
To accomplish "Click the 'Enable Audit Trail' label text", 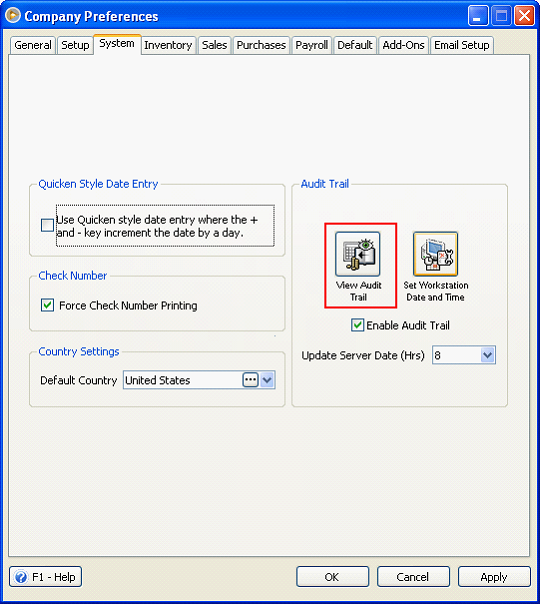I will click(x=408, y=325).
